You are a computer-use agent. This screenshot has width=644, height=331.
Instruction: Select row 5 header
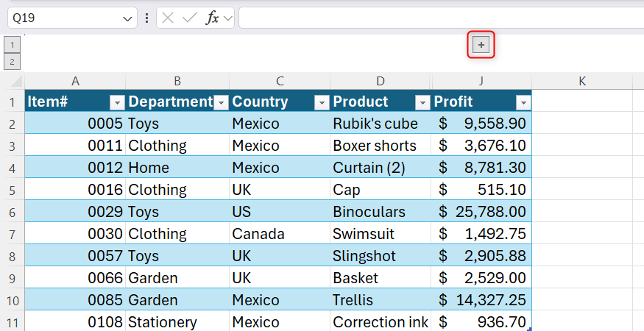13,190
